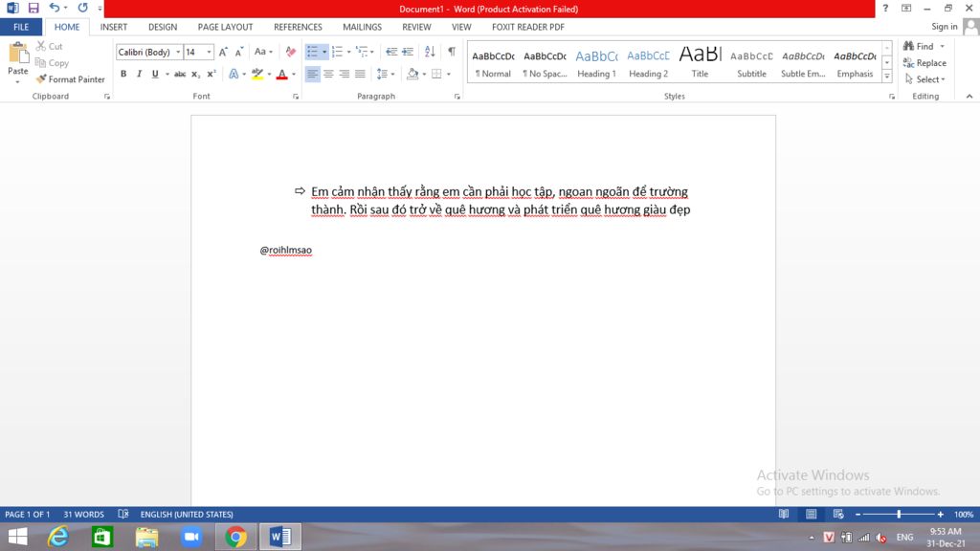Click the Save icon in quick access toolbar
The height and width of the screenshot is (551, 980).
33,8
